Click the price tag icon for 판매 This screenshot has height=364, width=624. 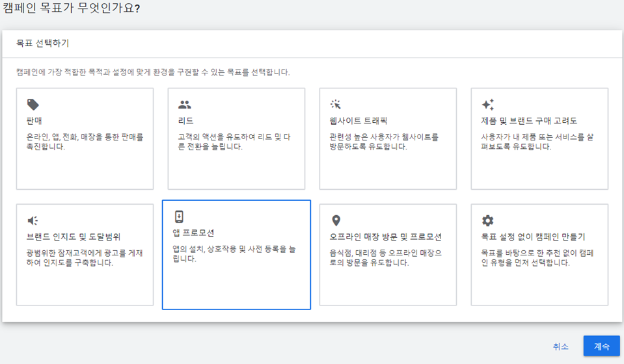(x=33, y=105)
